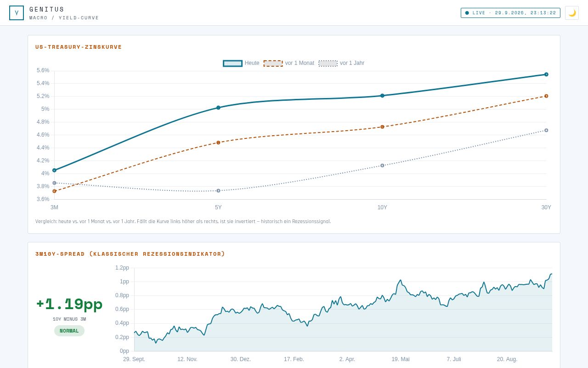
Task: Click the Heute legend color swatch
Action: (232, 63)
